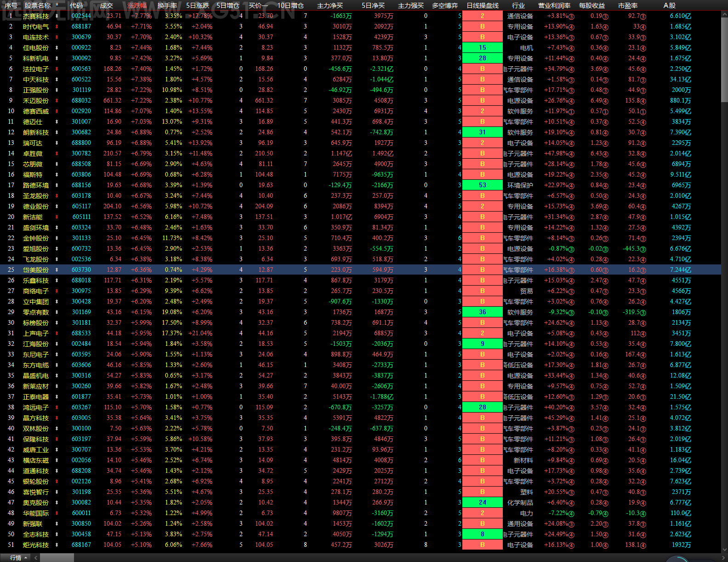The image size is (728, 562).
Task: Click the marker icon next to 路德环境
Action: (x=57, y=185)
